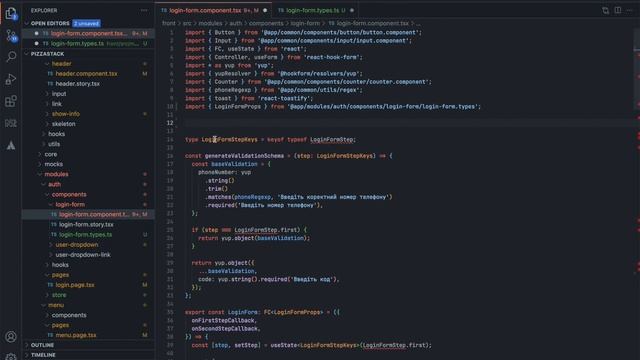640x360 pixels.
Task: Click 'src' breadcrumb segment
Action: pyautogui.click(x=187, y=24)
